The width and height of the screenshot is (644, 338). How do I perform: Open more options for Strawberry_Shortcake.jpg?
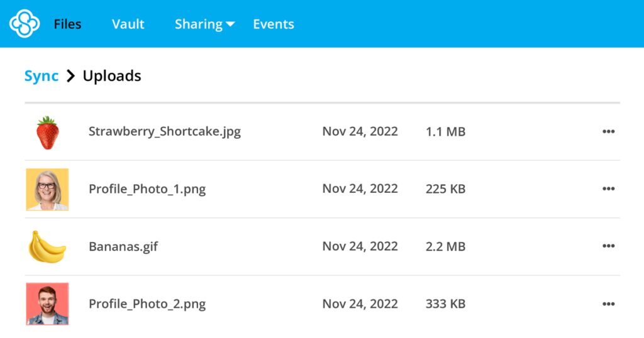(608, 131)
